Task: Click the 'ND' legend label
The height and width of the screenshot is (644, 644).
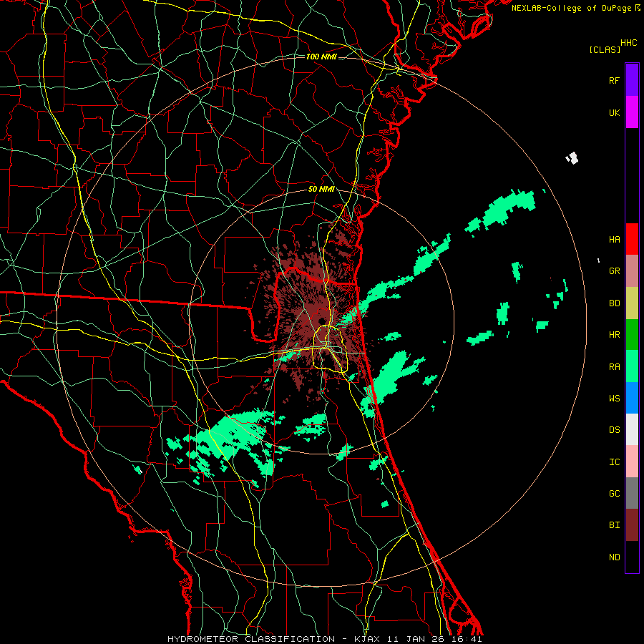Action: coord(614,557)
